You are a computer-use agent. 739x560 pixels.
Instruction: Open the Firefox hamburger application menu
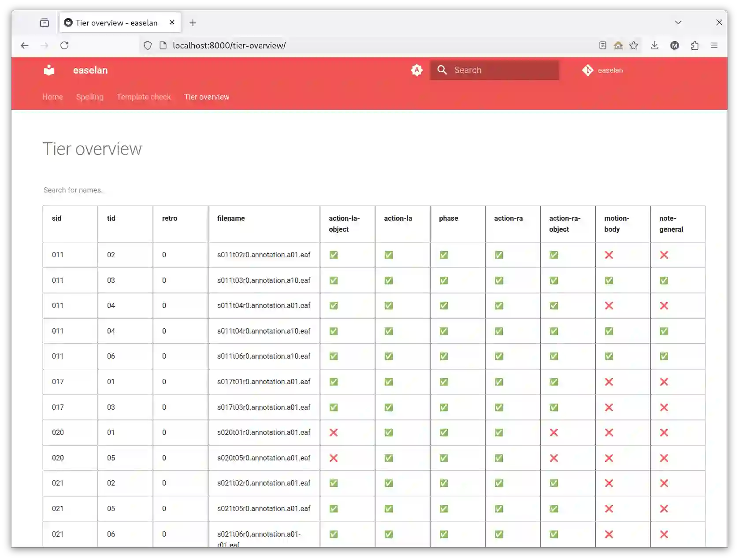click(714, 45)
